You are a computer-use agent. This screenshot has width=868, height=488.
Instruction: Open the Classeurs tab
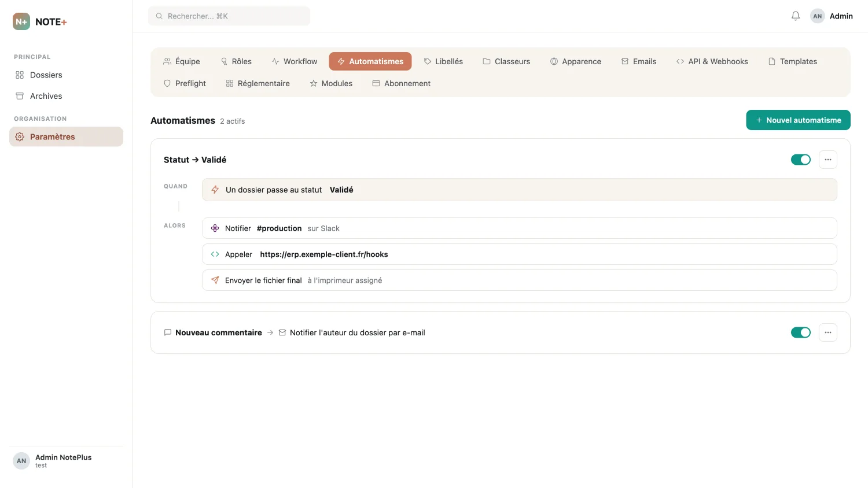(x=506, y=61)
